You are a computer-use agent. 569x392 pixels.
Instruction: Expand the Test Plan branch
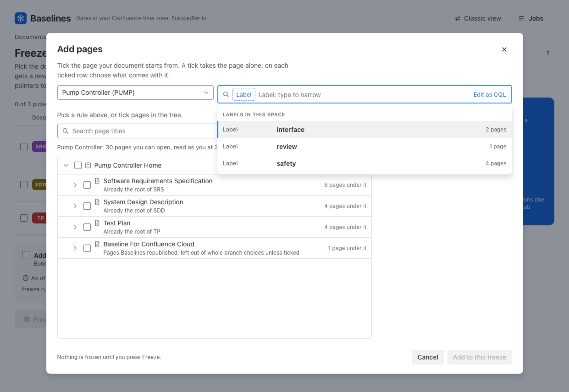point(75,227)
